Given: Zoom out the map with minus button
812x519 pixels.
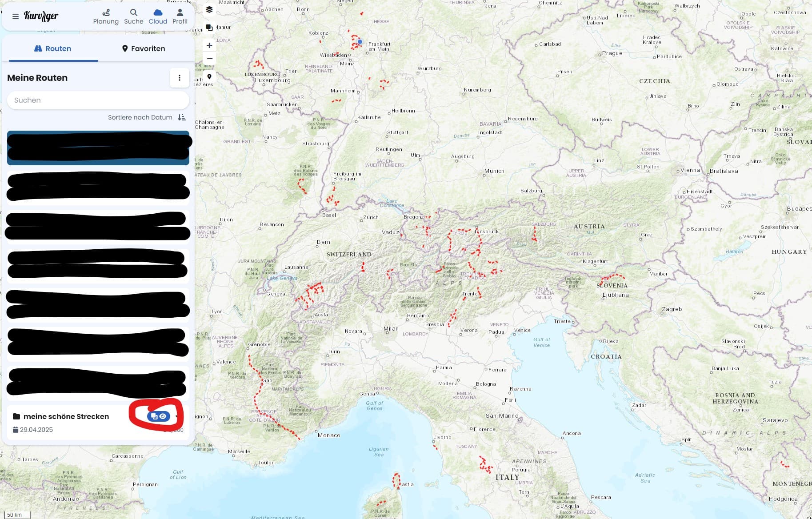Looking at the screenshot, I should coord(209,59).
